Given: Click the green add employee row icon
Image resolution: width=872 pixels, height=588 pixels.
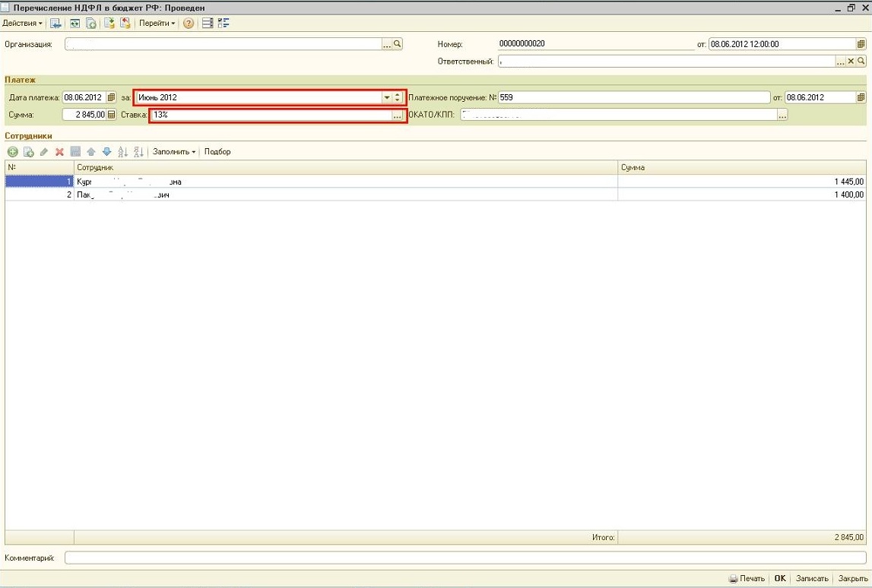Looking at the screenshot, I should (12, 152).
